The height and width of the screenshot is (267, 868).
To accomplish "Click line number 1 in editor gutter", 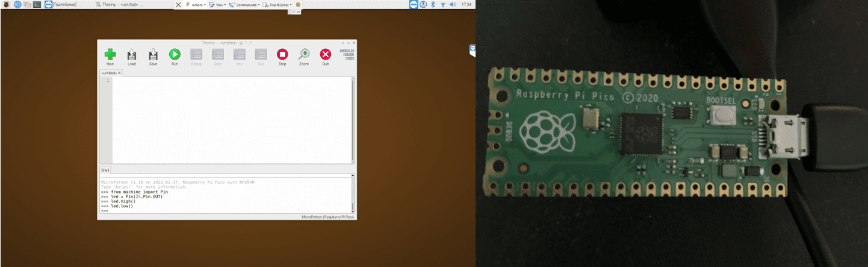I will [108, 80].
